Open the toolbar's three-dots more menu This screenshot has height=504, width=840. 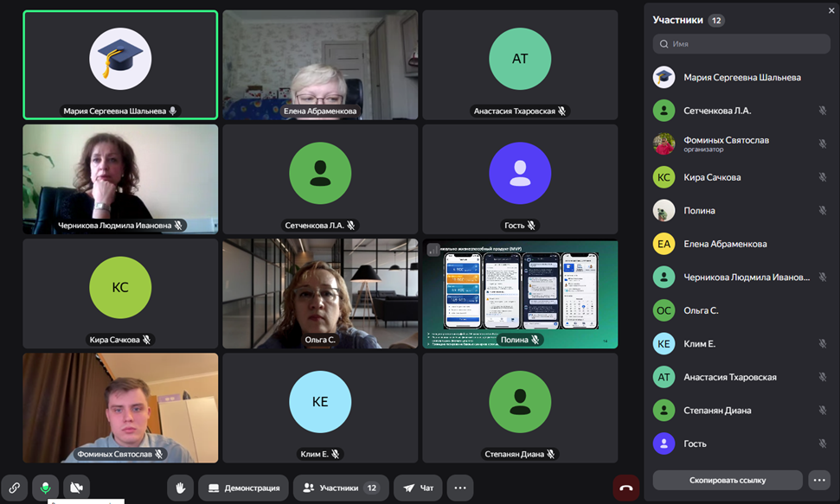(x=460, y=488)
